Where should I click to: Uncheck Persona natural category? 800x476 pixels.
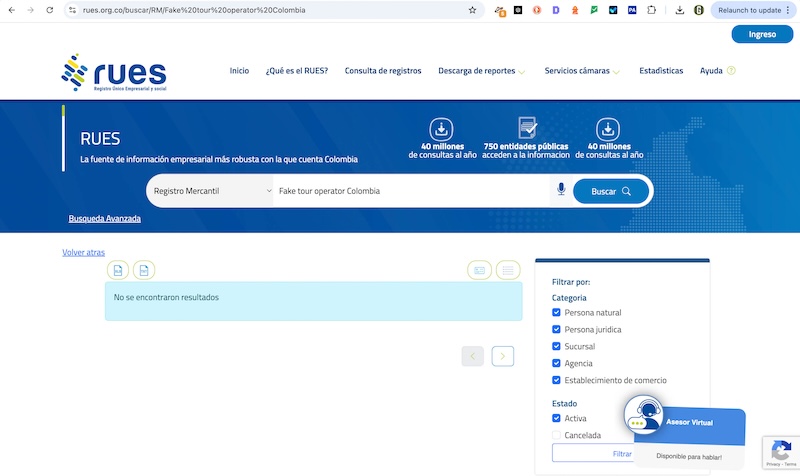[556, 312]
